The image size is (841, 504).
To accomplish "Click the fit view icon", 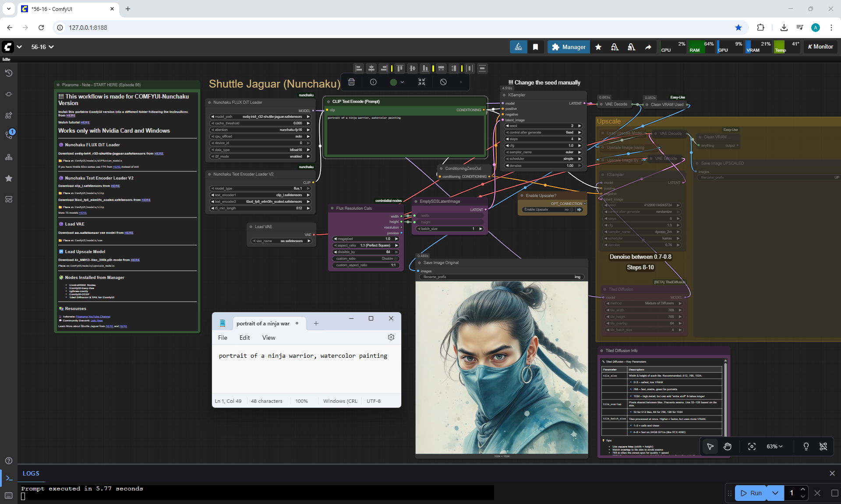I will (752, 446).
